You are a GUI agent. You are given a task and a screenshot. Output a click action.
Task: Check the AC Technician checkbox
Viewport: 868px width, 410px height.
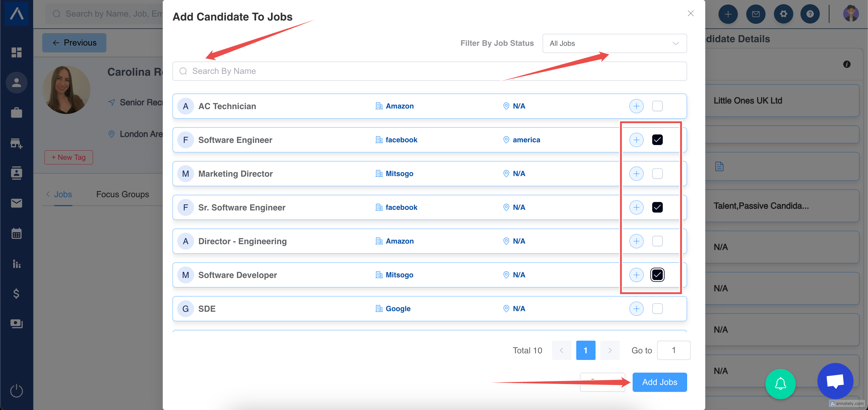click(657, 106)
